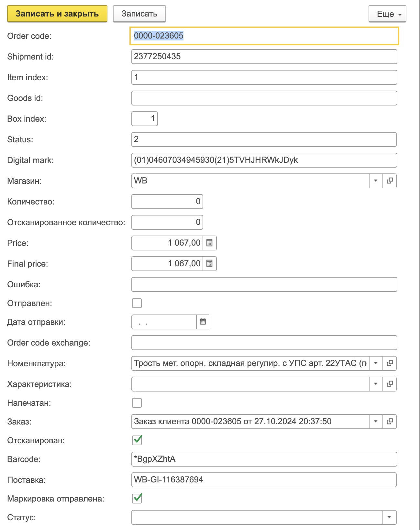
Task: Expand the Характеристика dropdown list
Action: [376, 384]
